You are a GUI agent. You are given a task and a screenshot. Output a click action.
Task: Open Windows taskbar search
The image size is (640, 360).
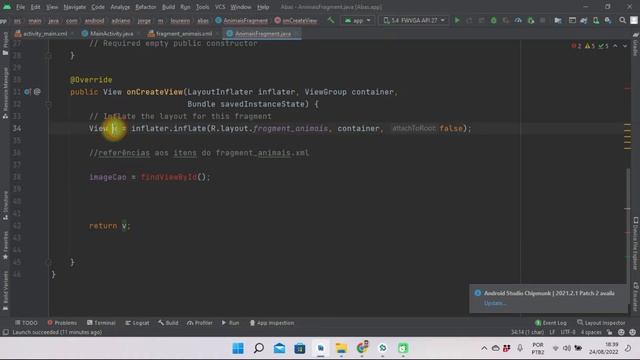[x=259, y=348]
